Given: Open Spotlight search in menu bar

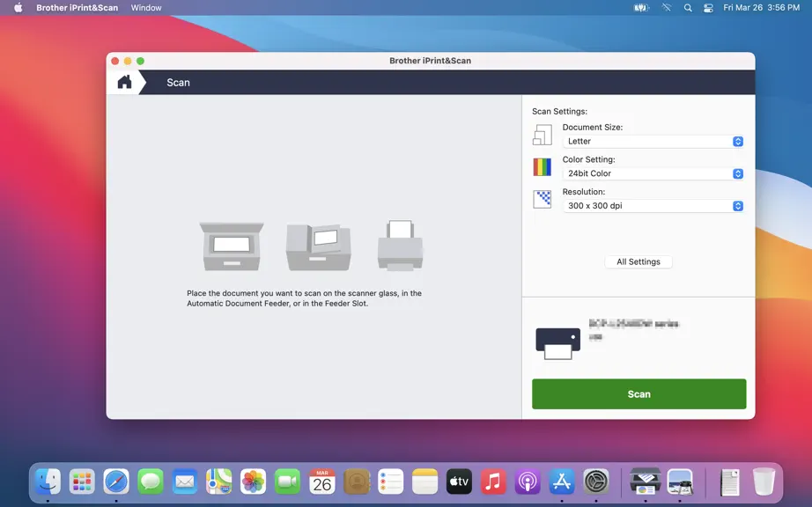Looking at the screenshot, I should (x=688, y=8).
